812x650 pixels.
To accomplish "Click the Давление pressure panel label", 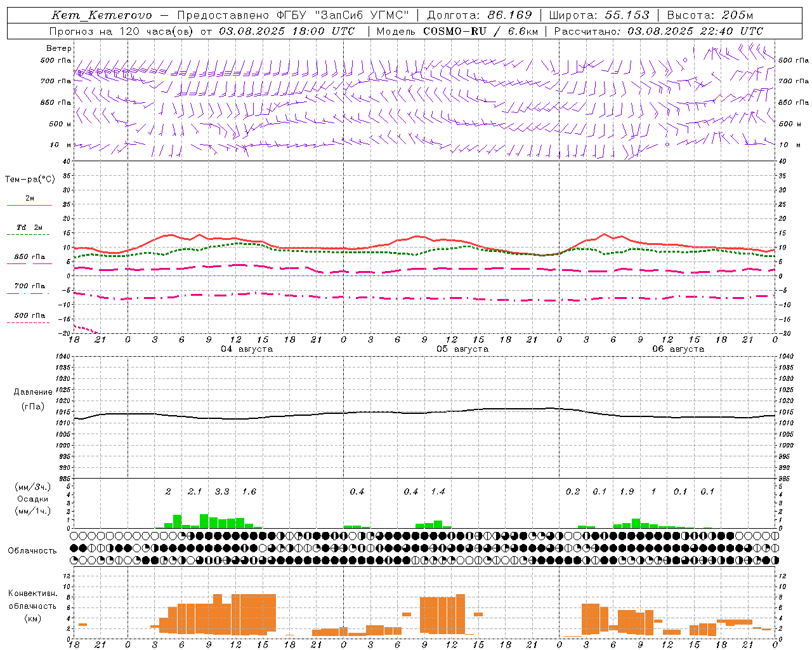I will [x=33, y=392].
